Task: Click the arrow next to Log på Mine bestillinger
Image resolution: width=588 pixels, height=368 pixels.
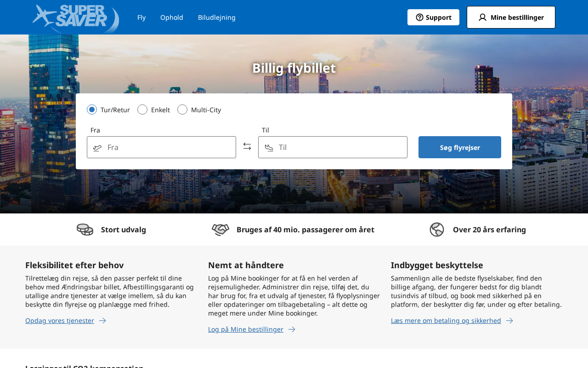Action: (x=292, y=329)
